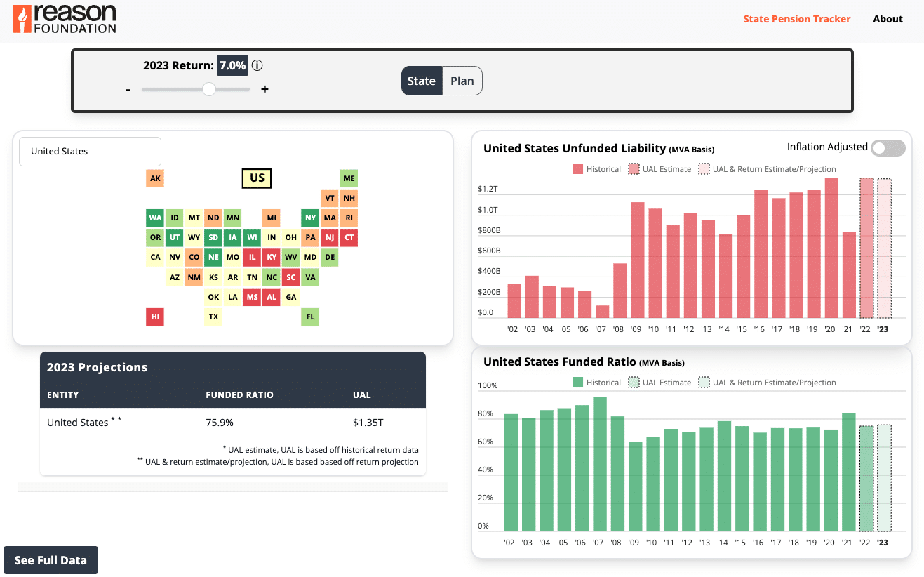Select the State view toggle
924x577 pixels.
click(422, 81)
